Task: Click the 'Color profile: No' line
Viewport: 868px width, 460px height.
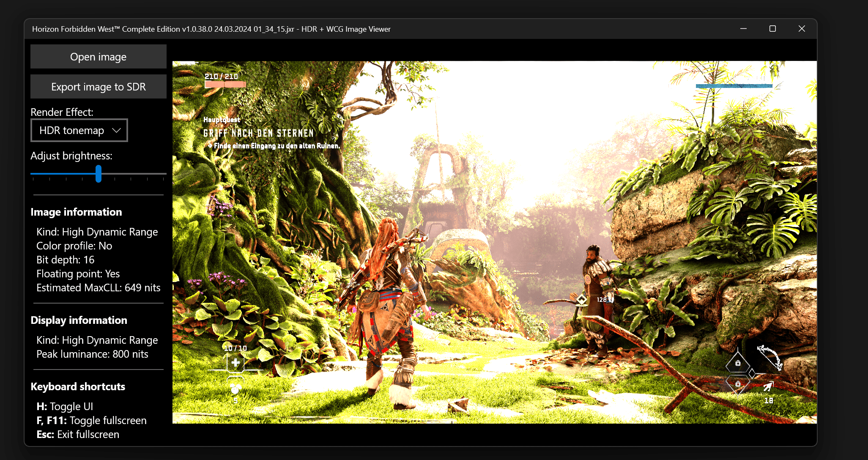Action: (x=74, y=246)
